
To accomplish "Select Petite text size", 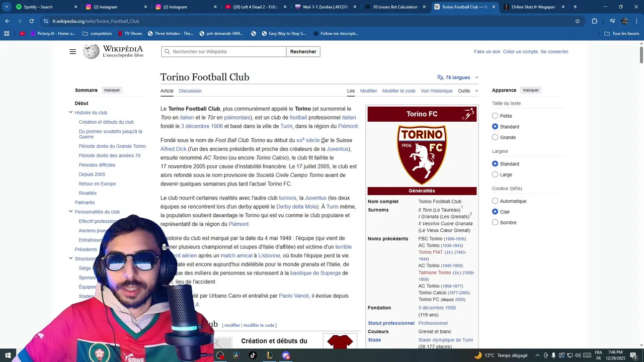I will coord(495,116).
